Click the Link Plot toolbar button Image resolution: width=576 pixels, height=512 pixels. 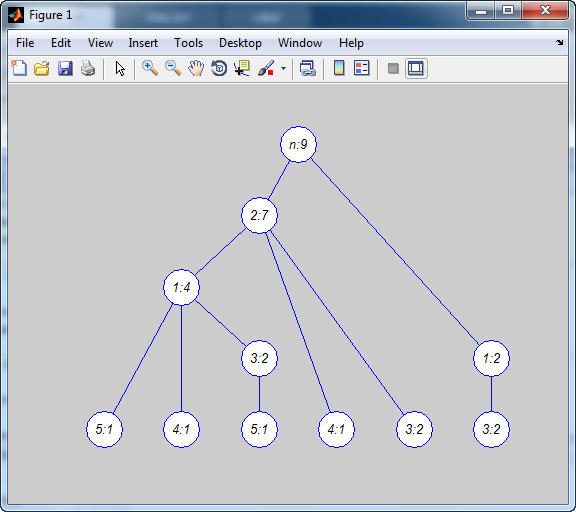click(307, 68)
